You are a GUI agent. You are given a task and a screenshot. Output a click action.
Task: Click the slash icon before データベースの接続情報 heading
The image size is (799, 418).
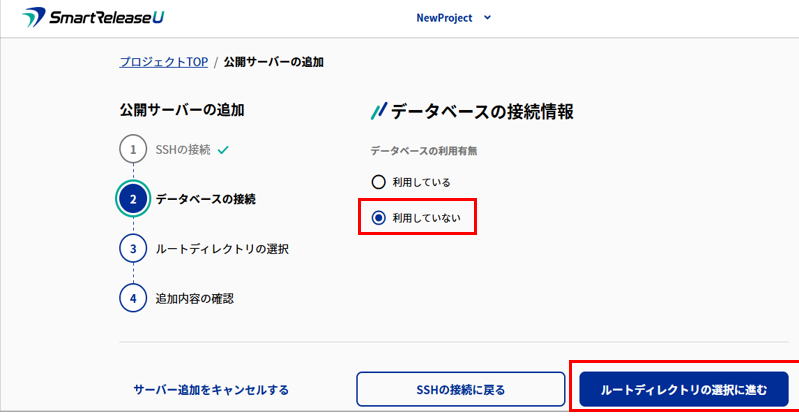click(378, 111)
